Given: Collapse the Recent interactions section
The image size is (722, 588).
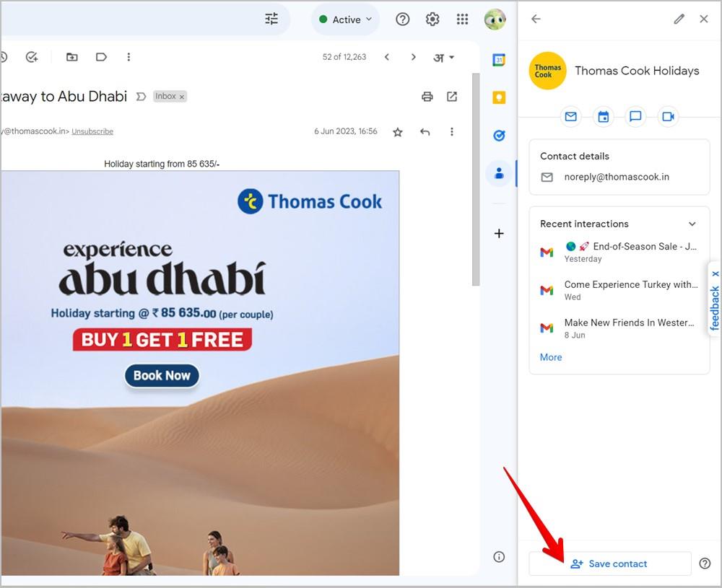Looking at the screenshot, I should pyautogui.click(x=692, y=224).
